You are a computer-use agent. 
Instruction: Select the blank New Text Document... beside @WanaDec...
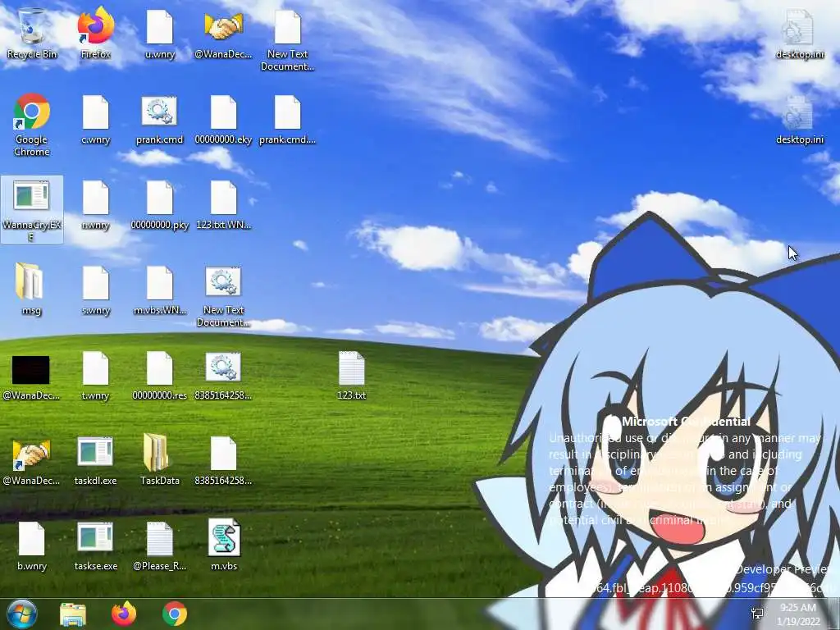tap(288, 41)
